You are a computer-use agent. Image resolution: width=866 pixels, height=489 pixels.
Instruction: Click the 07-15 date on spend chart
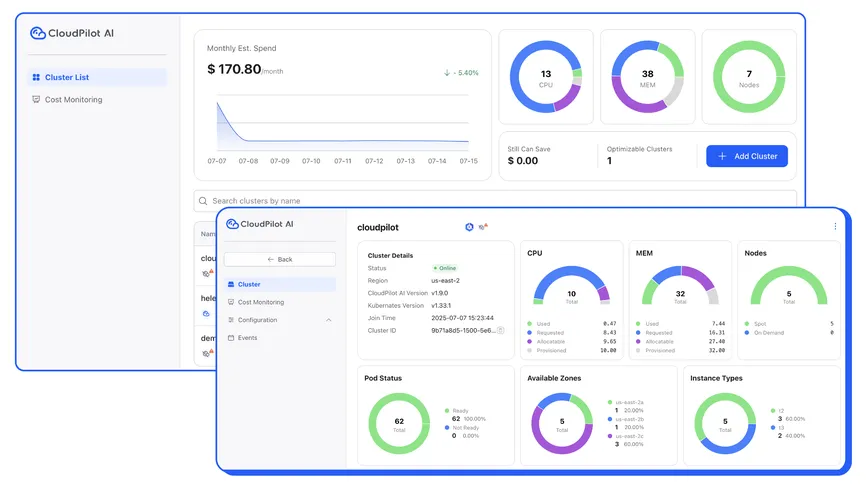(468, 161)
